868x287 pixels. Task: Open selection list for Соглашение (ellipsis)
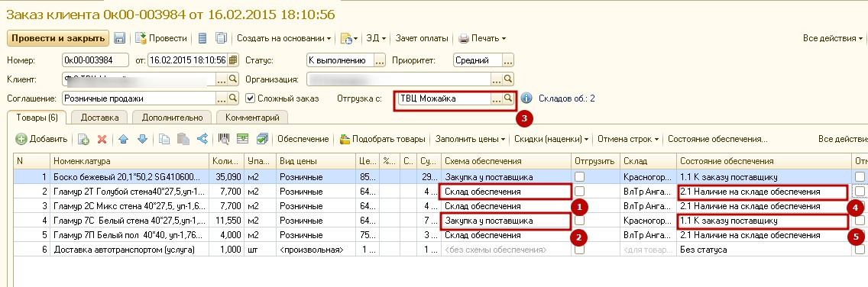[x=222, y=98]
